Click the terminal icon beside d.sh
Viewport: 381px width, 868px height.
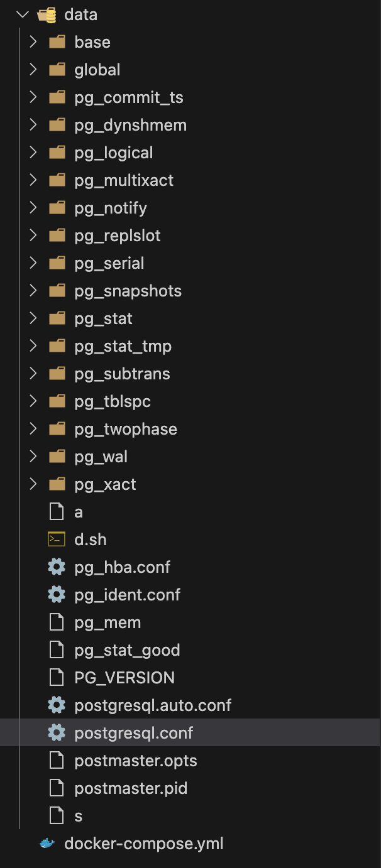pos(57,540)
